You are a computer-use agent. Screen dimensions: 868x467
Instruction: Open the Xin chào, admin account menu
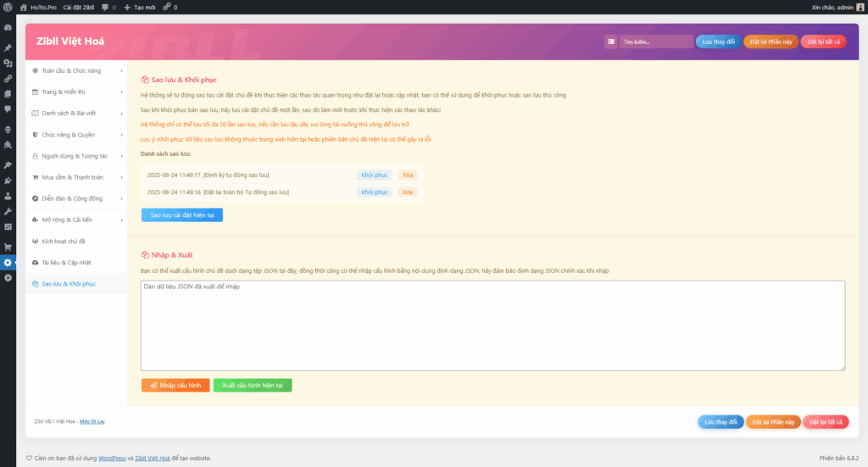tap(837, 7)
